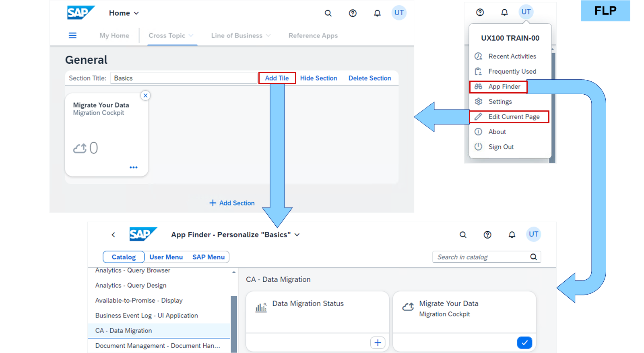Click the Edit Current Page pencil icon
The width and height of the screenshot is (644, 353).
(478, 117)
